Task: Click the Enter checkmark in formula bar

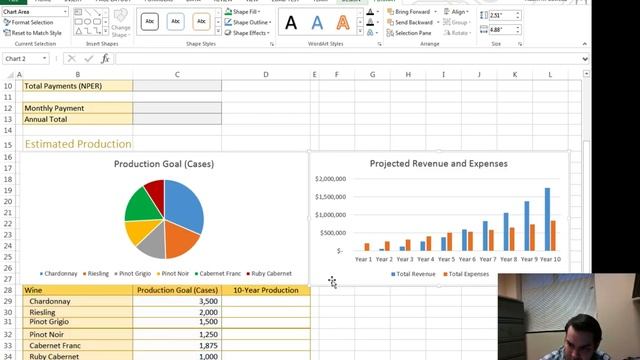Action: pyautogui.click(x=89, y=59)
